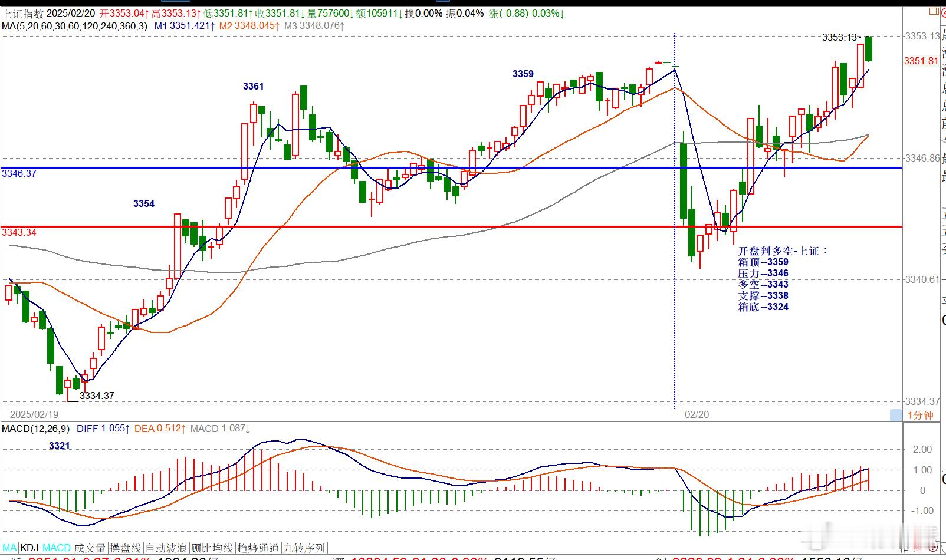
Task: Click the M3 3348.076 value
Action: [314, 25]
